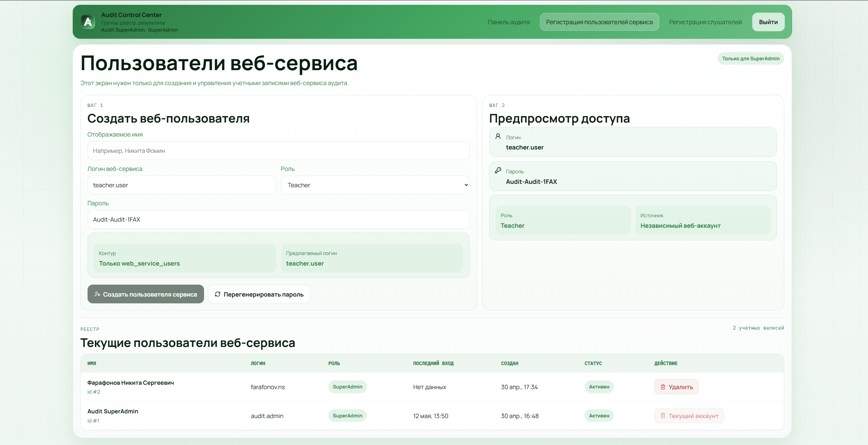868x445 pixels.
Task: Click the id #2 label
Action: (x=94, y=392)
